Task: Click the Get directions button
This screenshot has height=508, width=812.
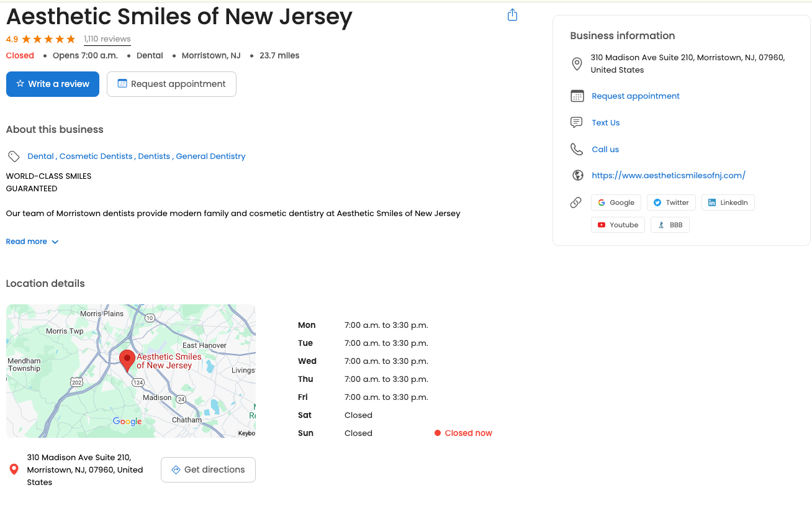Action: pos(208,469)
